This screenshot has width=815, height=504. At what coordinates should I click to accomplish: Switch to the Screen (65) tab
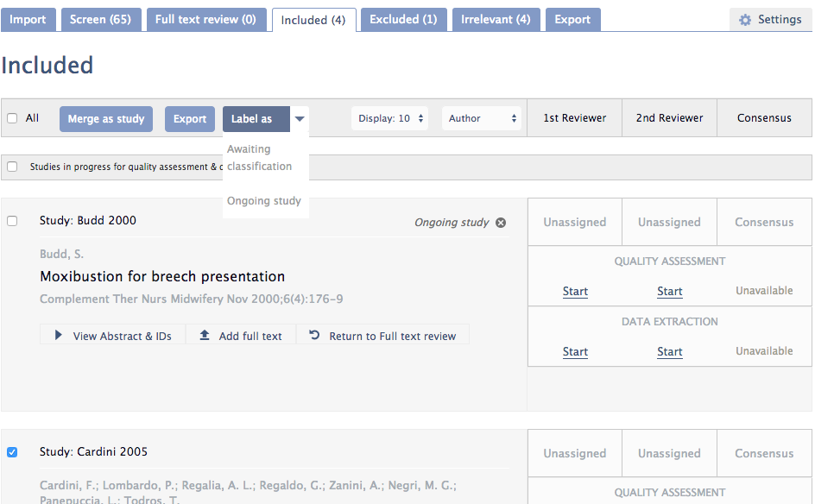(101, 18)
